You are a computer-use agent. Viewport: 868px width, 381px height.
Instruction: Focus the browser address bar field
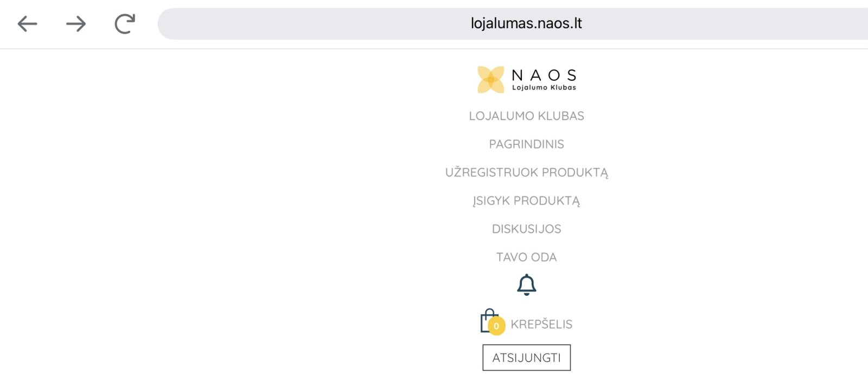(513, 24)
